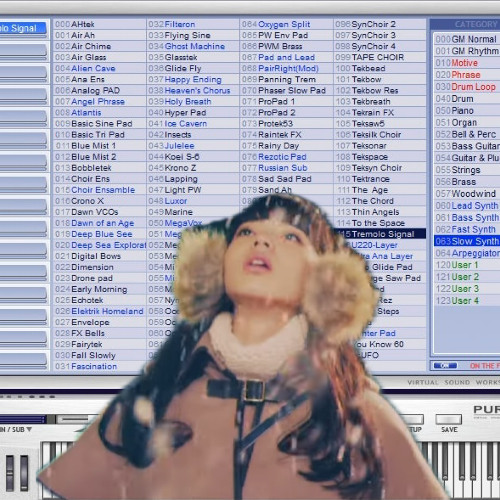
Task: Open the IN / SUB dropdown arrow
Action: click(29, 429)
